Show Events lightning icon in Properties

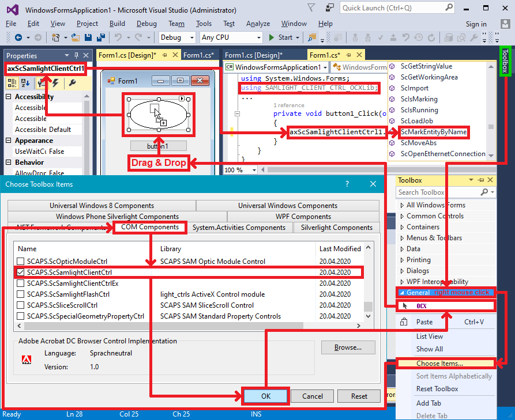coord(55,83)
